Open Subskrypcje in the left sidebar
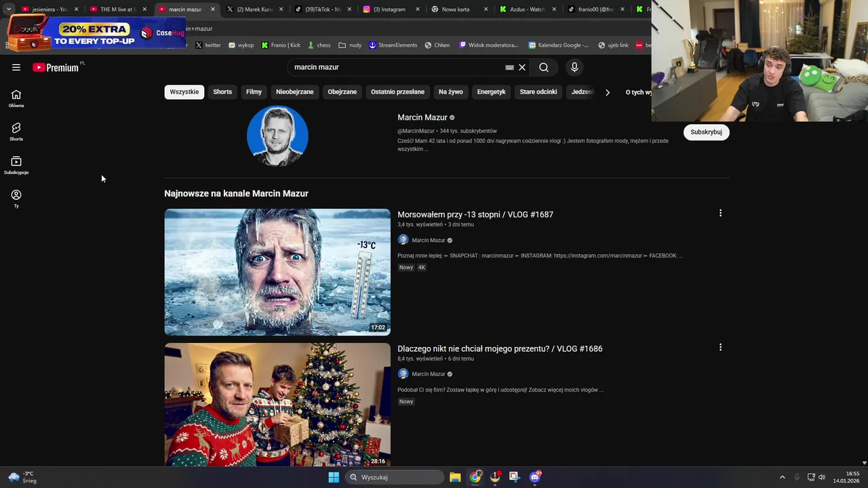This screenshot has height=488, width=868. [x=16, y=165]
